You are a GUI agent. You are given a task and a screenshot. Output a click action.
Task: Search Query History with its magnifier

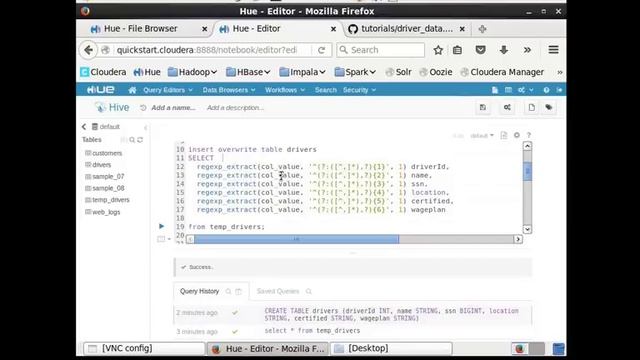(228, 291)
